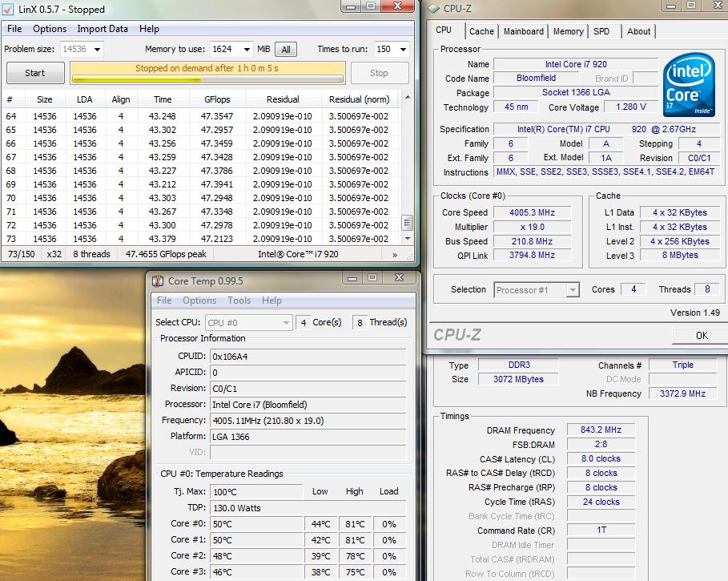728x581 pixels.
Task: Click OK in the CPU-Z window
Action: (701, 335)
